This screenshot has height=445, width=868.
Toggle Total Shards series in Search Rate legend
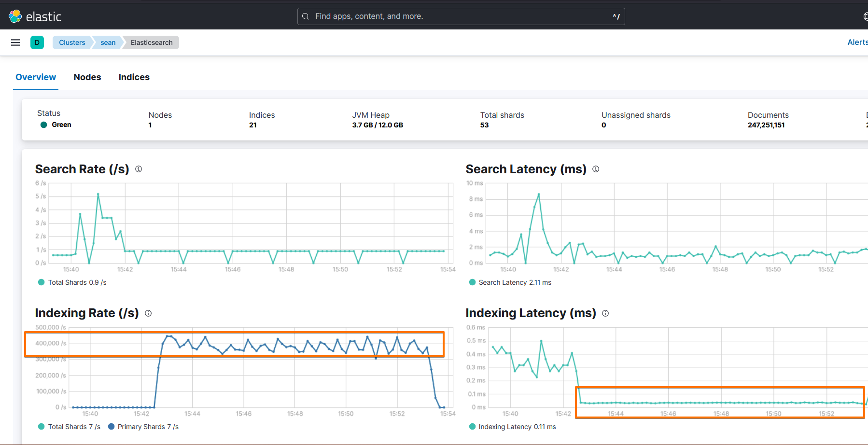coord(72,282)
